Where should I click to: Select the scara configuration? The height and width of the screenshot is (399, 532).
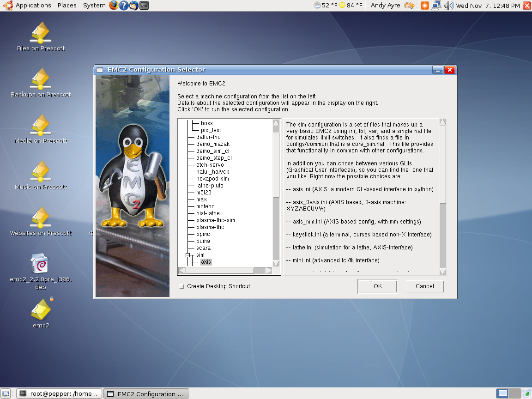click(203, 248)
